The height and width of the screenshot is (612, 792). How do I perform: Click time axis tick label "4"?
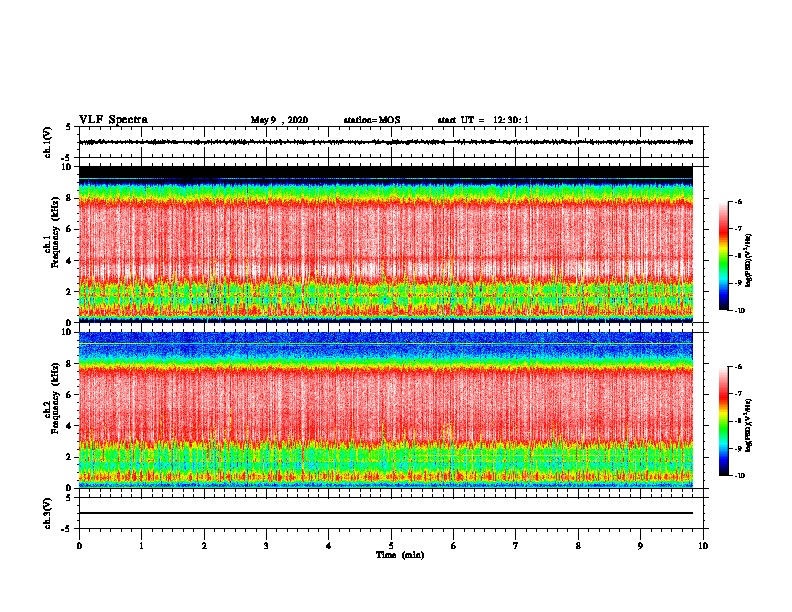pos(329,546)
